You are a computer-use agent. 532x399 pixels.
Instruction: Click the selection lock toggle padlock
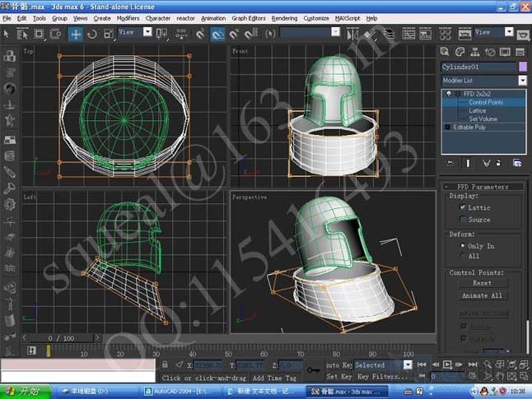[x=165, y=364]
